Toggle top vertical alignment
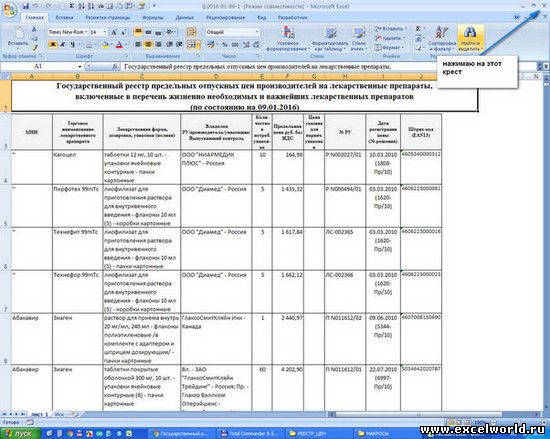The image size is (550, 439). point(138,32)
